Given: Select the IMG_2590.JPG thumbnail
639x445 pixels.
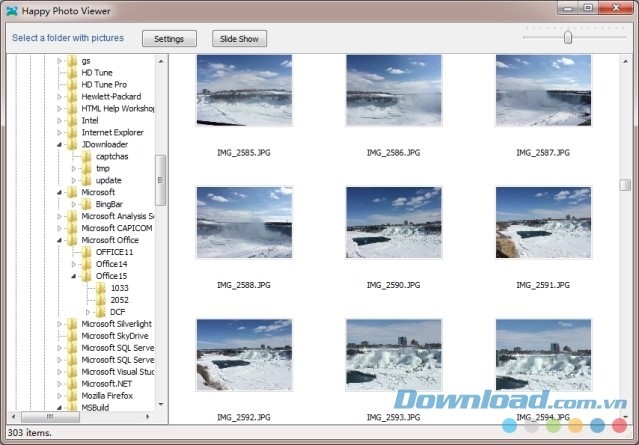Looking at the screenshot, I should [393, 222].
